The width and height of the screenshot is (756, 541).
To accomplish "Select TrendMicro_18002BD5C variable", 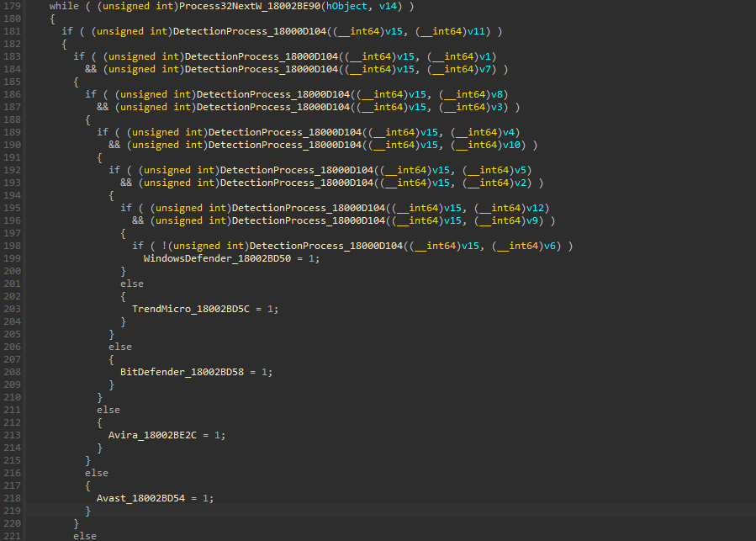I will click(x=191, y=309).
